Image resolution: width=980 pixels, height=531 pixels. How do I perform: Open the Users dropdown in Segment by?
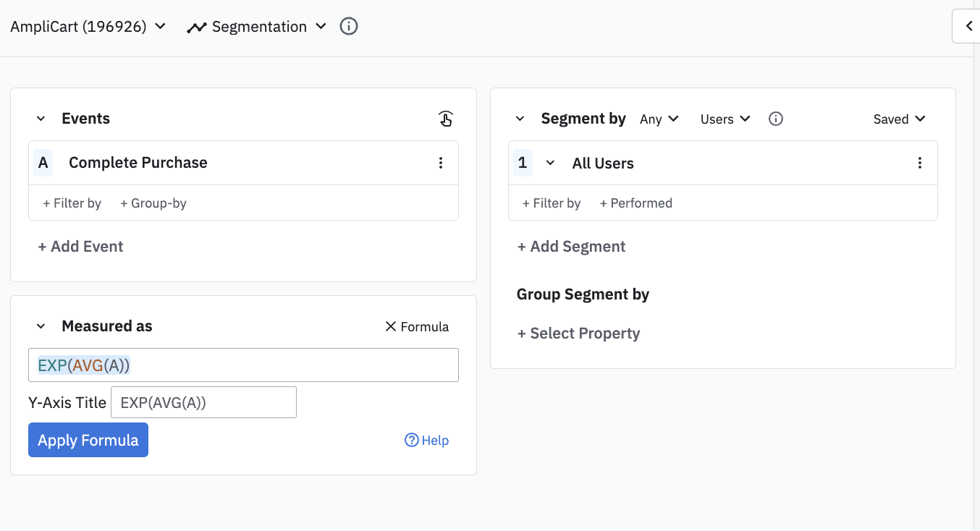coord(725,119)
